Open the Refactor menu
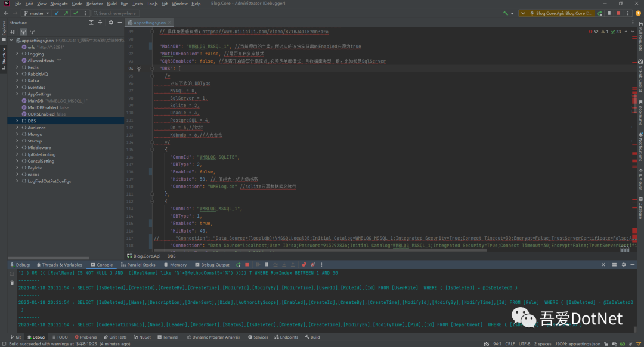 [94, 4]
